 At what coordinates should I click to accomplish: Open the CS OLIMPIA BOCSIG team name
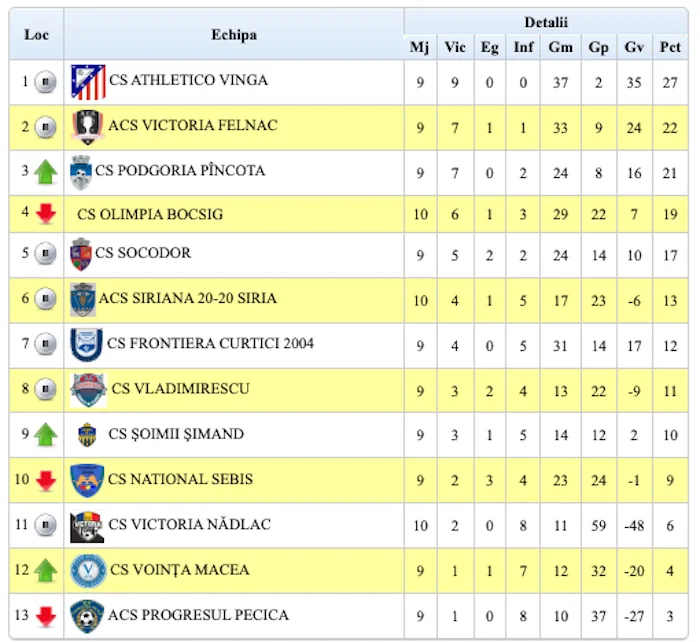[150, 214]
